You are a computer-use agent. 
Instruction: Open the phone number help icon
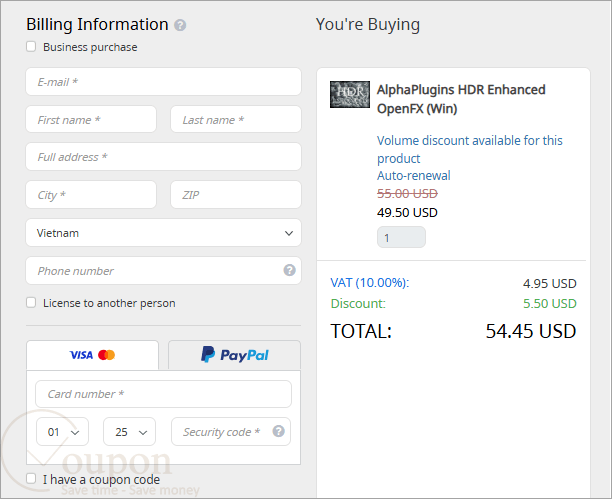pyautogui.click(x=289, y=270)
